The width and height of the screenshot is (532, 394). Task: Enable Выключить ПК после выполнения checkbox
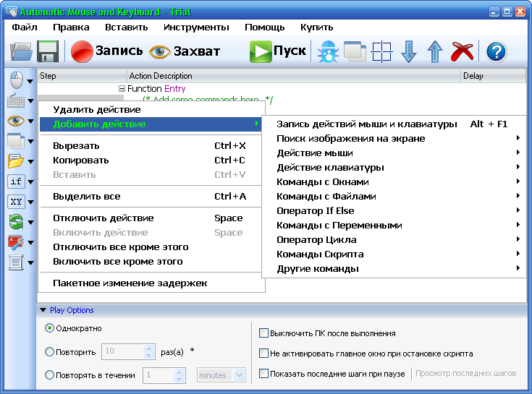pyautogui.click(x=263, y=333)
